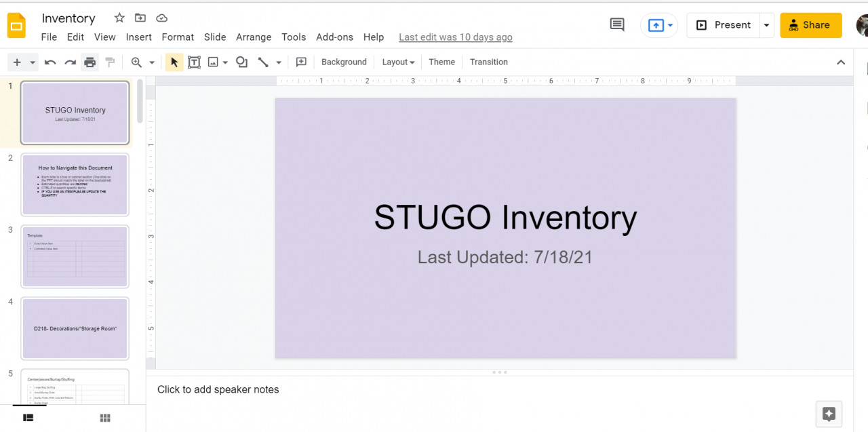
Task: Open the Add-ons menu
Action: point(335,37)
